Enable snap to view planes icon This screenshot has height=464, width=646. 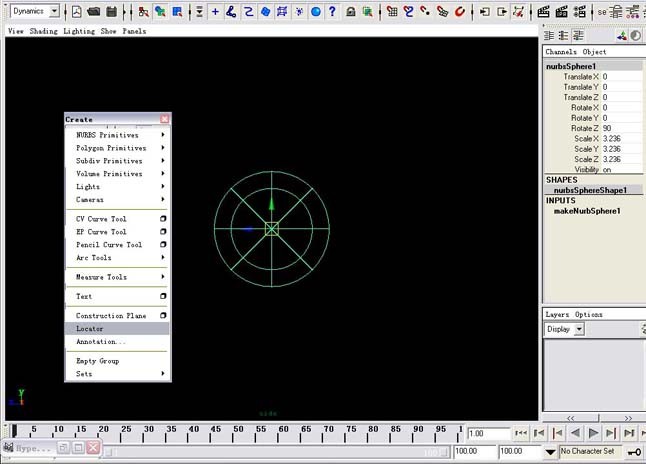(x=442, y=12)
